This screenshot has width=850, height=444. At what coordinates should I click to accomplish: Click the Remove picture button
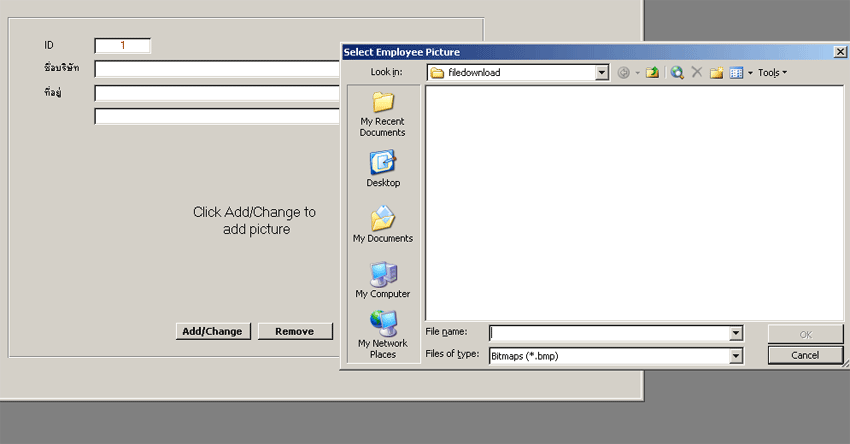[295, 331]
